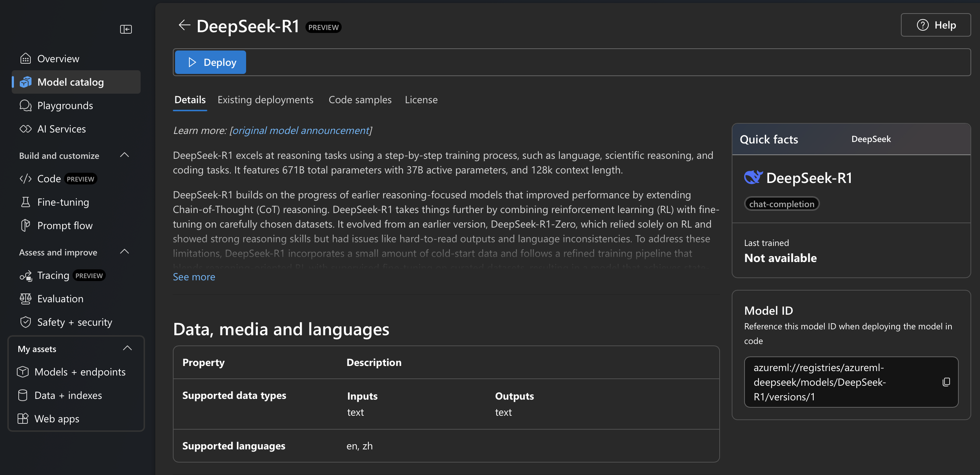This screenshot has width=980, height=475.
Task: Open Overview in the sidebar
Action: (76, 59)
